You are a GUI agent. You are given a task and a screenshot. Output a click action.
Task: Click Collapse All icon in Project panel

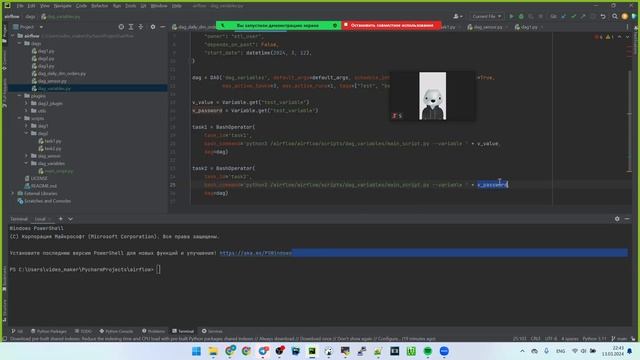[140, 27]
